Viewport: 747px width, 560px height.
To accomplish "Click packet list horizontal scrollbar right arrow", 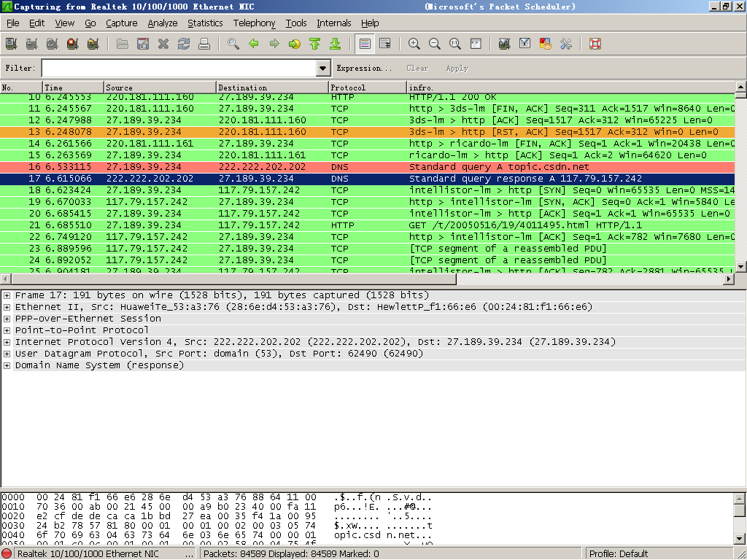I will point(729,279).
